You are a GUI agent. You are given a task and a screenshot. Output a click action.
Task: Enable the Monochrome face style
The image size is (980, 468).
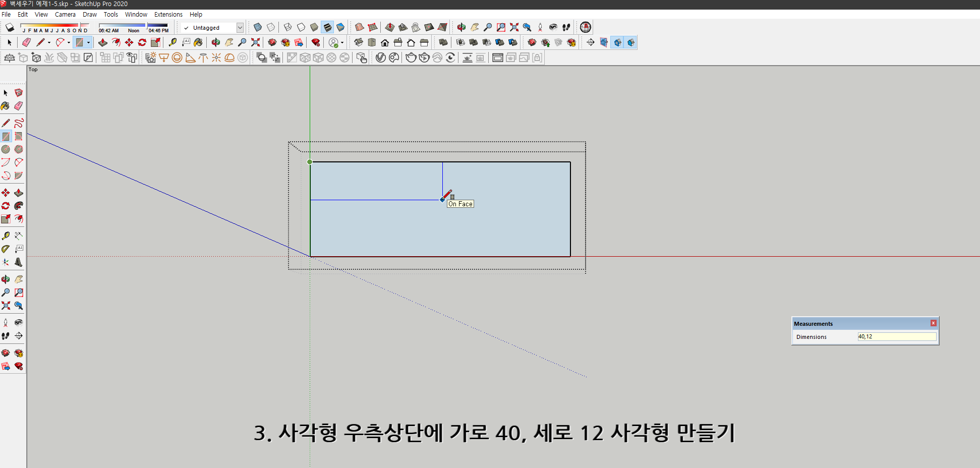point(341,27)
